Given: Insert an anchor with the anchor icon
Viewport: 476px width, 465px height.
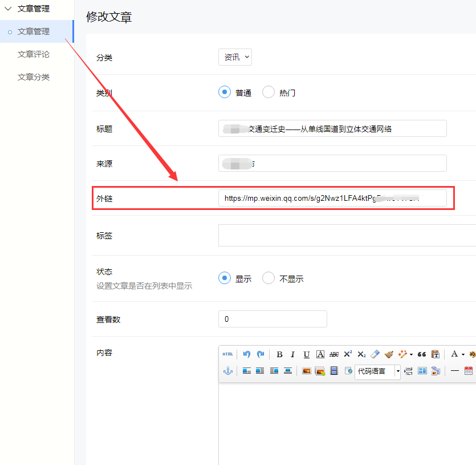Looking at the screenshot, I should tap(227, 371).
